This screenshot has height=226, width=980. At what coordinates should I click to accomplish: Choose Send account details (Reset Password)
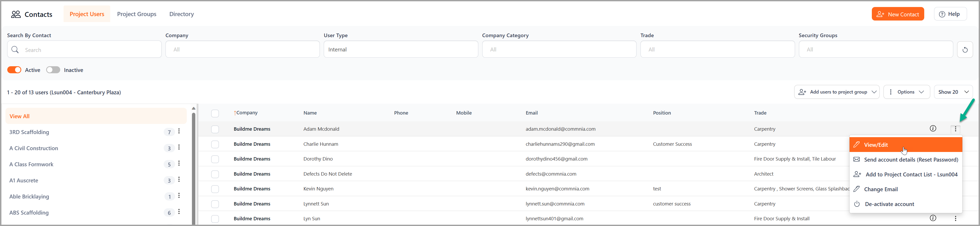pos(906,159)
